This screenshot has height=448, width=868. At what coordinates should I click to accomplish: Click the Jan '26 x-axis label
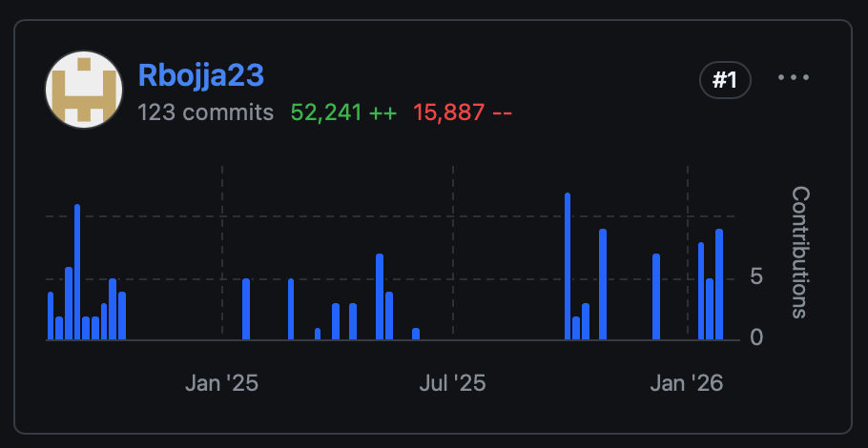click(687, 383)
